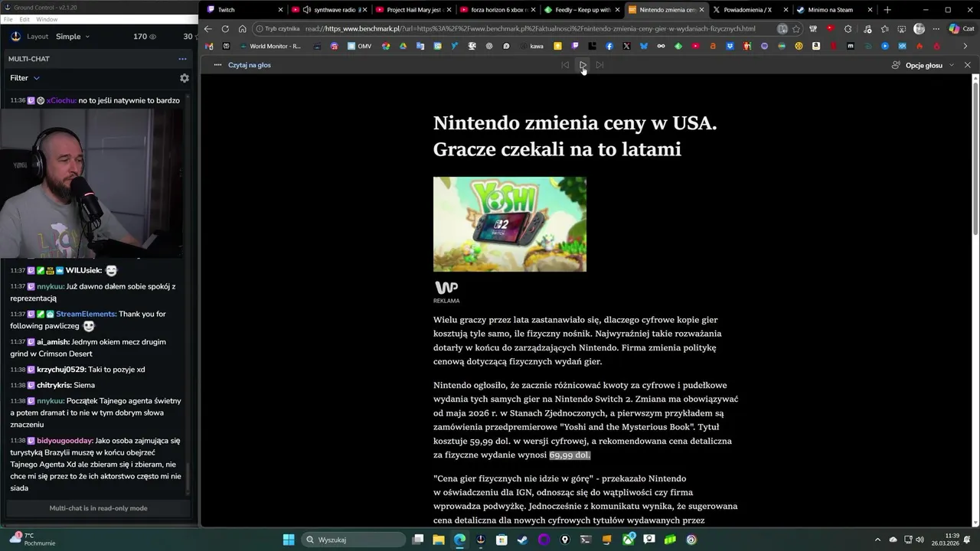Open OMV bookmark
This screenshot has width=980, height=551.
359,46
